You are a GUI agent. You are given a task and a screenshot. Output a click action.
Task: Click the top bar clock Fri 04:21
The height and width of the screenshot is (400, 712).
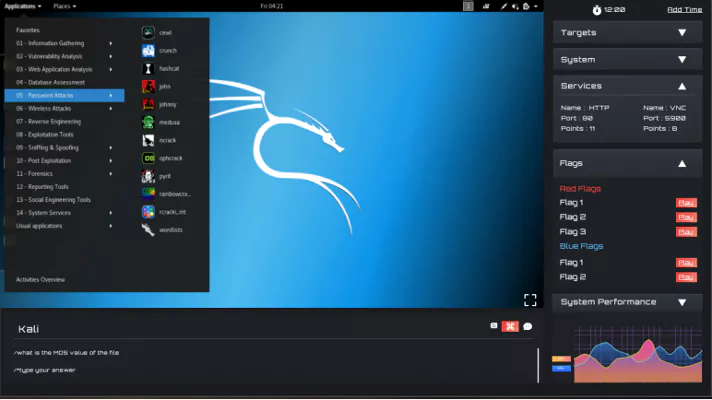272,6
